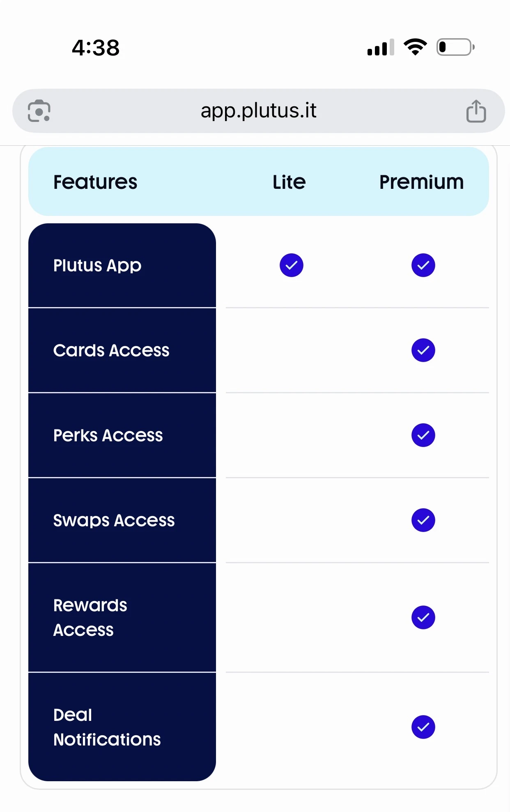Expand the Rewards Access feature row
The image size is (510, 812).
tap(122, 617)
